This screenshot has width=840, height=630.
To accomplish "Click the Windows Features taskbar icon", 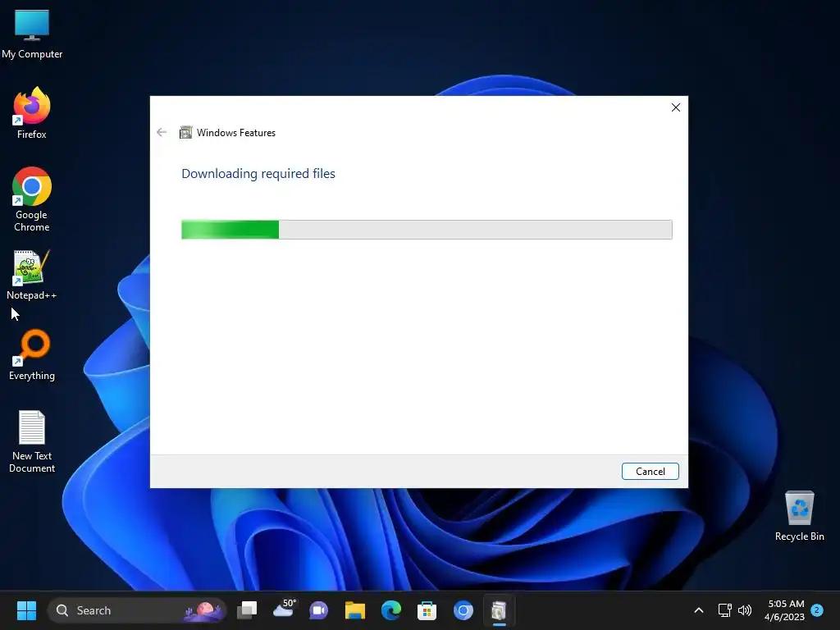I will [x=500, y=610].
